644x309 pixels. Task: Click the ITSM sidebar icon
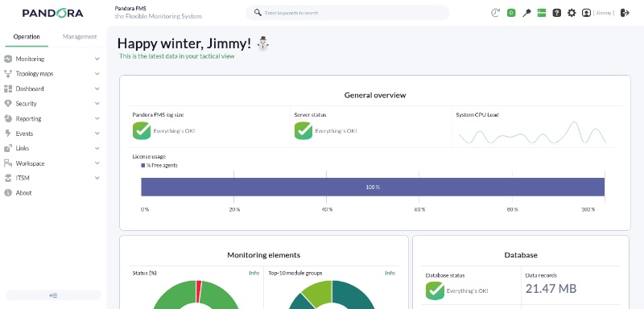(8, 178)
